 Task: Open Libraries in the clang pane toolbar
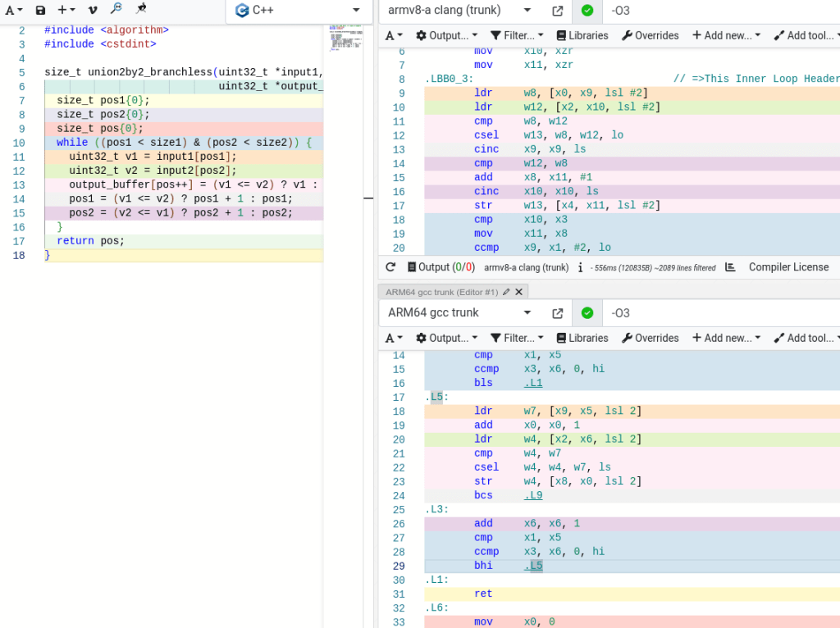point(582,35)
